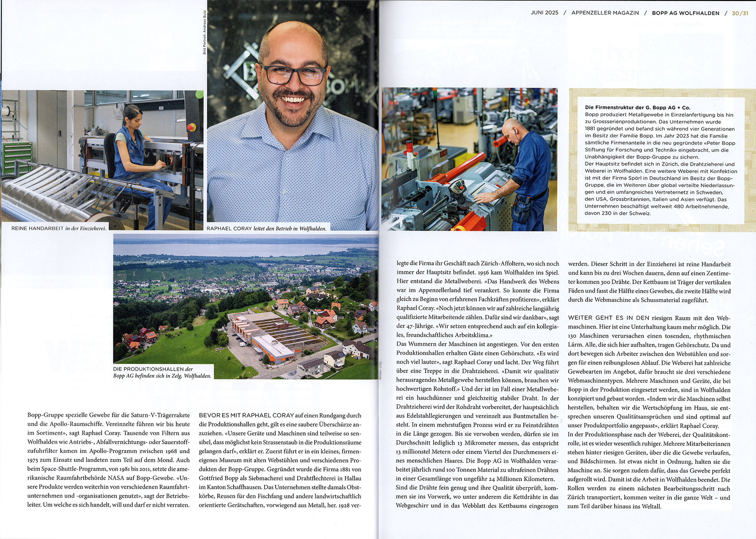
Task: Click 'APPENZELLER MAGAZIN' in the header
Action: click(605, 13)
